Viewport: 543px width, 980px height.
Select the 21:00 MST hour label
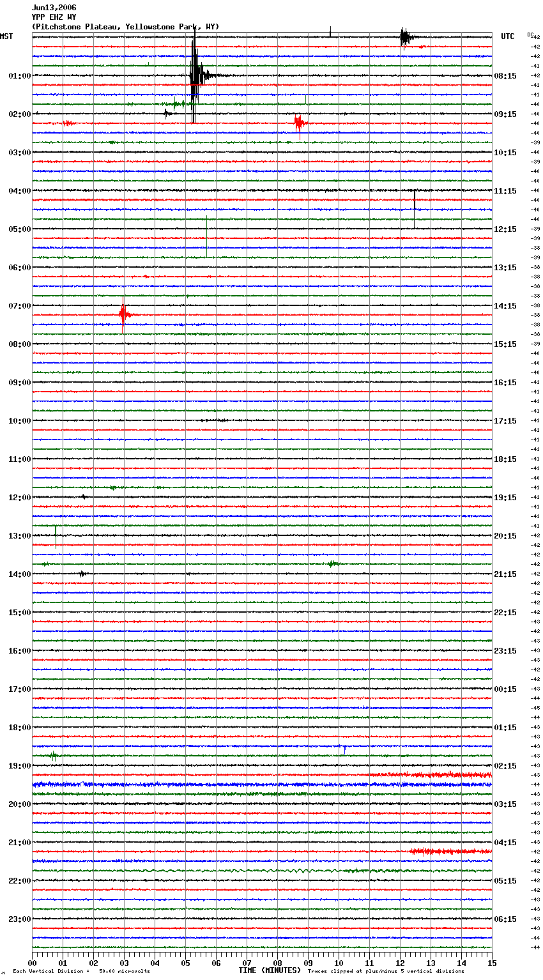pyautogui.click(x=20, y=842)
